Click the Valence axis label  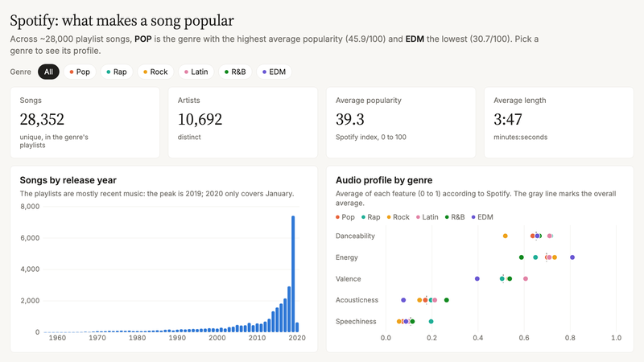point(349,278)
